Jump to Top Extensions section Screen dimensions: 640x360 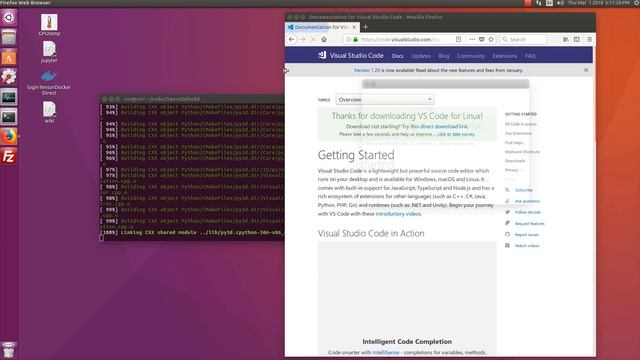tap(518, 133)
